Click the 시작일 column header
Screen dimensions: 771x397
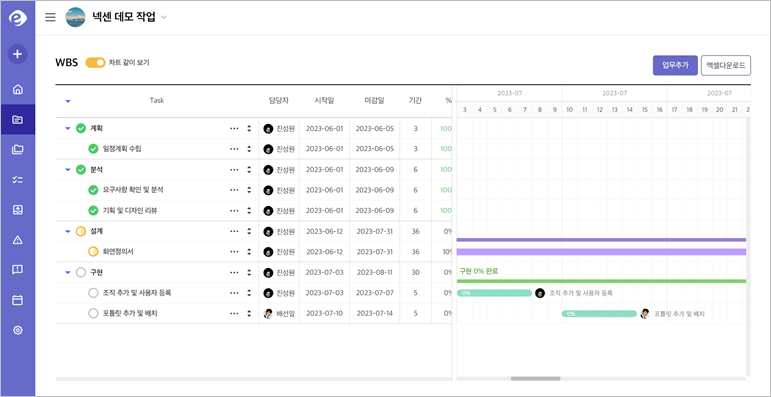coord(325,100)
